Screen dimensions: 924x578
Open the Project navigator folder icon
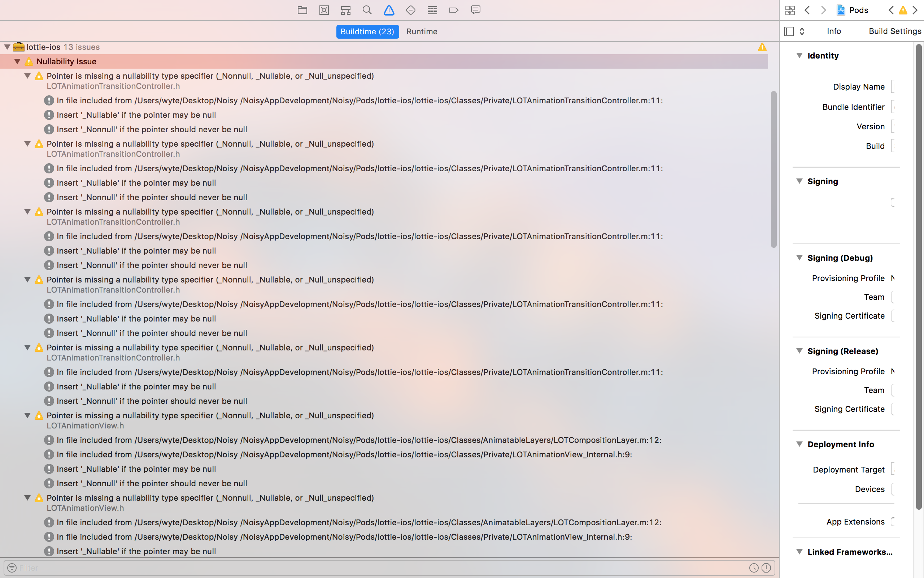click(x=302, y=10)
